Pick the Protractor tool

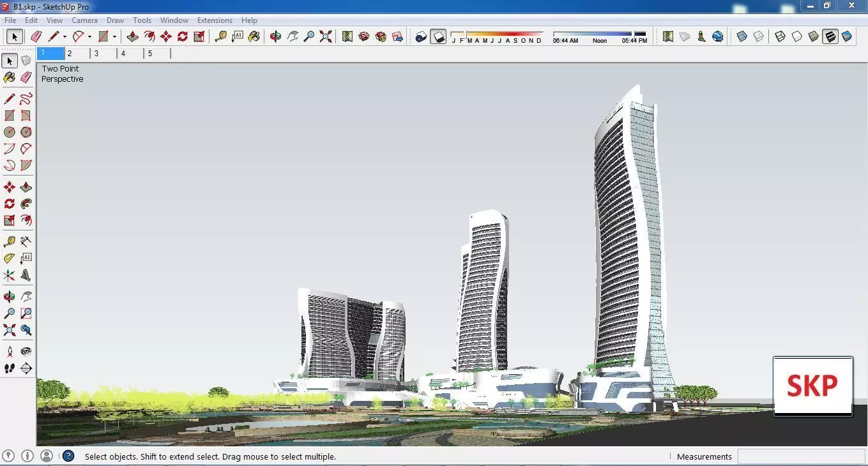pos(9,259)
